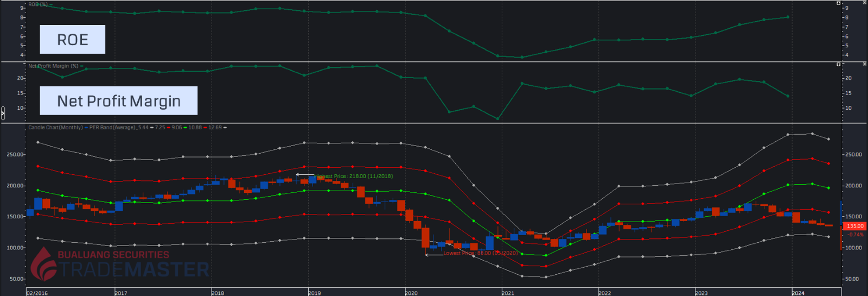Click the 2024 label on time axis
The height and width of the screenshot is (296, 868).
point(798,293)
